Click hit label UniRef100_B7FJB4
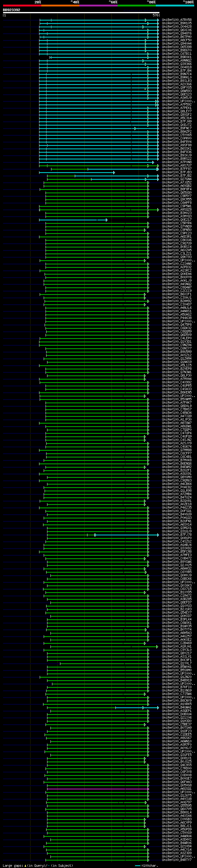The height and width of the screenshot is (868, 197). pyautogui.click(x=177, y=71)
